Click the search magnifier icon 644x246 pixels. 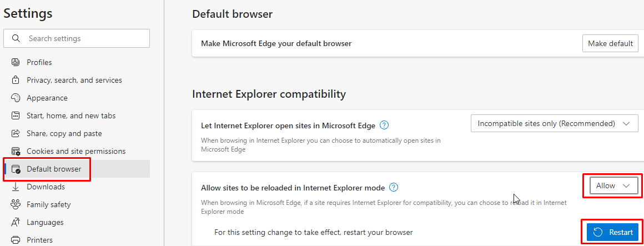16,39
